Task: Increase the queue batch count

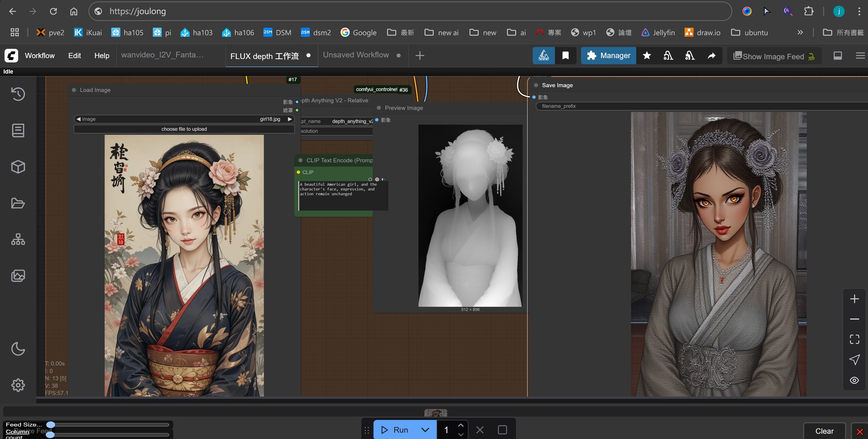Action: [461, 425]
